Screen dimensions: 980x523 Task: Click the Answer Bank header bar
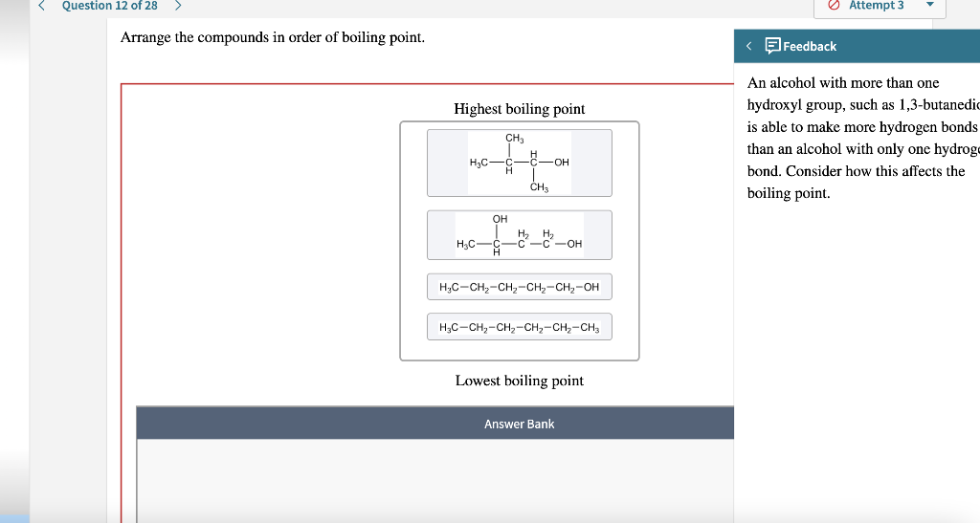[435, 424]
